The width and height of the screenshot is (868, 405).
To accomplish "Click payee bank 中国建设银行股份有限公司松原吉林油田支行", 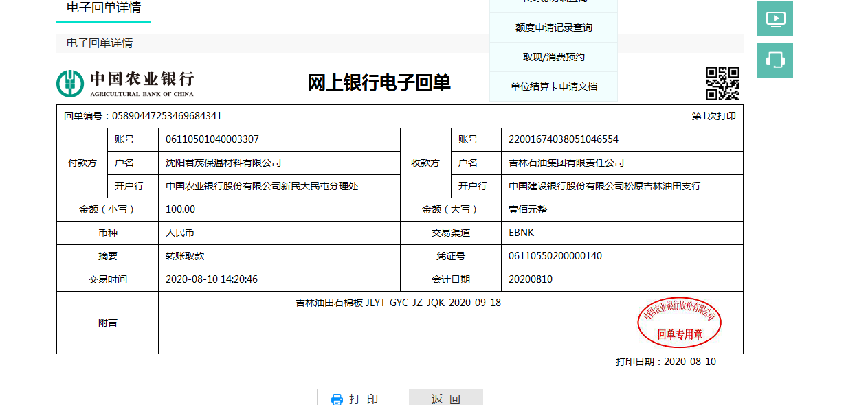I will click(x=605, y=186).
